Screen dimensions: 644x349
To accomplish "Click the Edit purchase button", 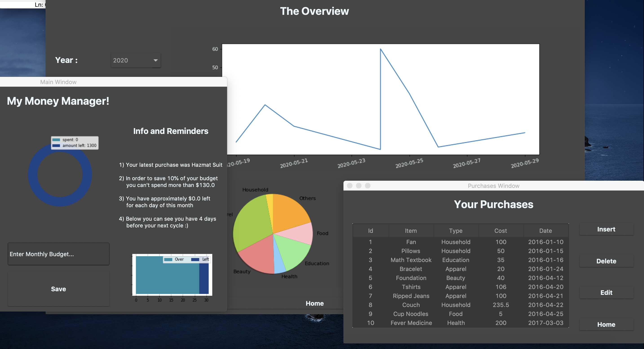I will tap(606, 292).
